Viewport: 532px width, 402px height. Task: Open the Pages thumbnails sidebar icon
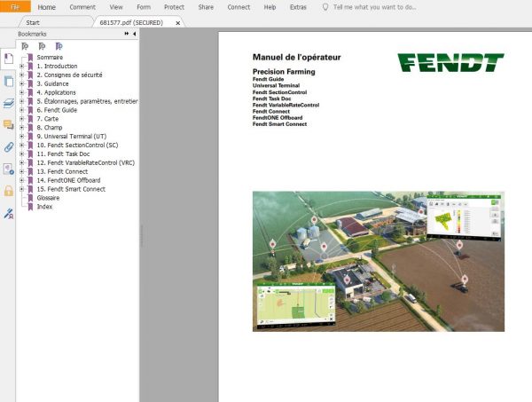click(x=9, y=82)
